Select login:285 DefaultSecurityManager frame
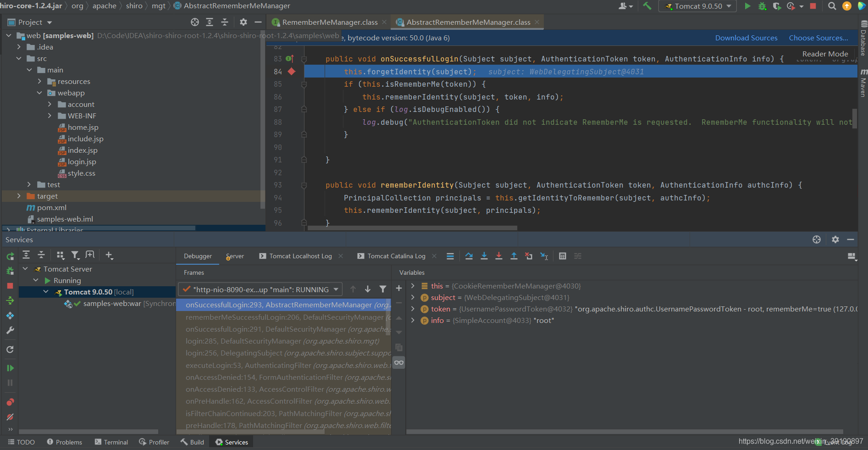868x450 pixels. tap(283, 341)
